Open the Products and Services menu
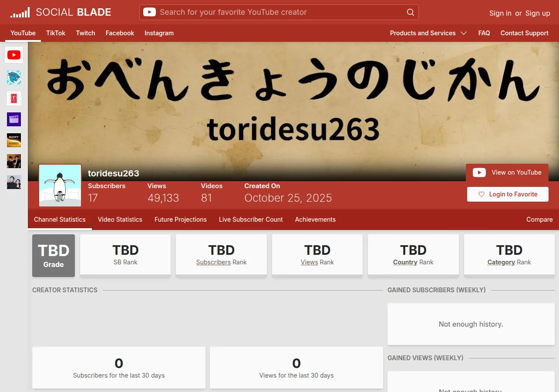The height and width of the screenshot is (392, 559). [x=428, y=33]
